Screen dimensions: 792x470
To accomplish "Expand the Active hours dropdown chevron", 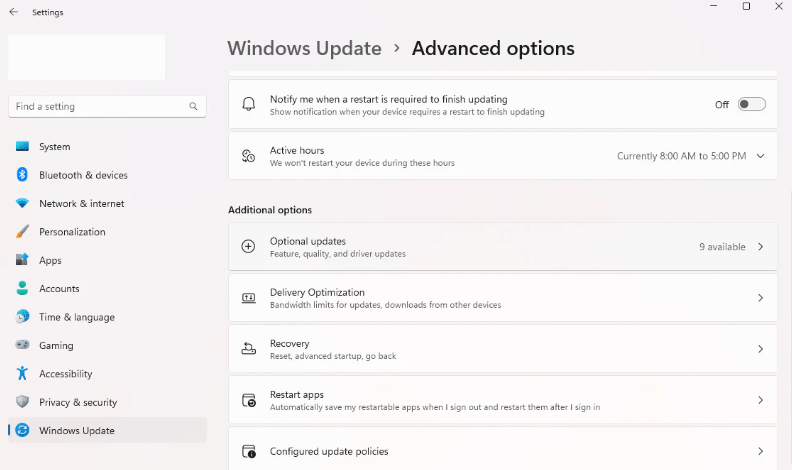I will (760, 156).
